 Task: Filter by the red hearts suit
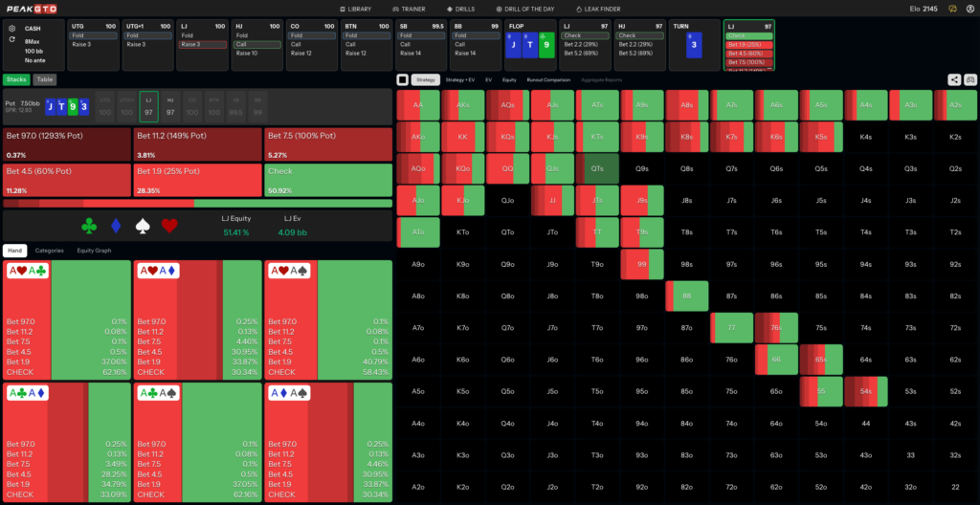click(x=170, y=226)
